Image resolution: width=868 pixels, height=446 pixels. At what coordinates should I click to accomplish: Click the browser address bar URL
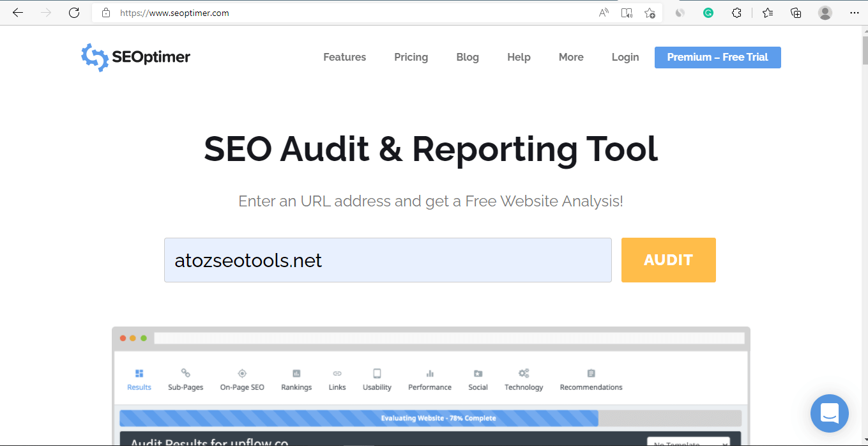[x=174, y=13]
